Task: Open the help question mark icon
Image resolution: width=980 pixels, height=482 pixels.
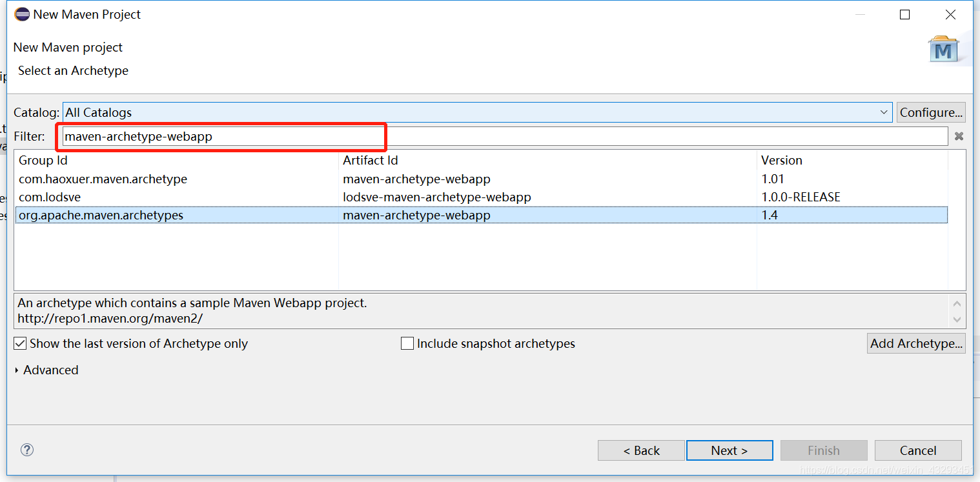Action: click(x=27, y=450)
